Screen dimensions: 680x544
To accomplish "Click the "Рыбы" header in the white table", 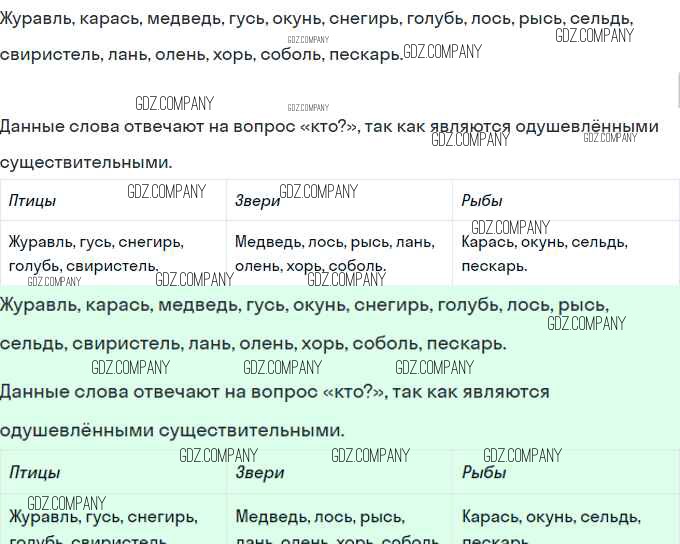I will [482, 201].
